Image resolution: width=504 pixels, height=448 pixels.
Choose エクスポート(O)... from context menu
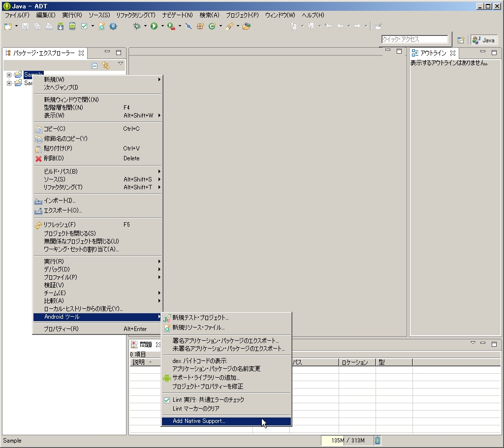point(98,210)
